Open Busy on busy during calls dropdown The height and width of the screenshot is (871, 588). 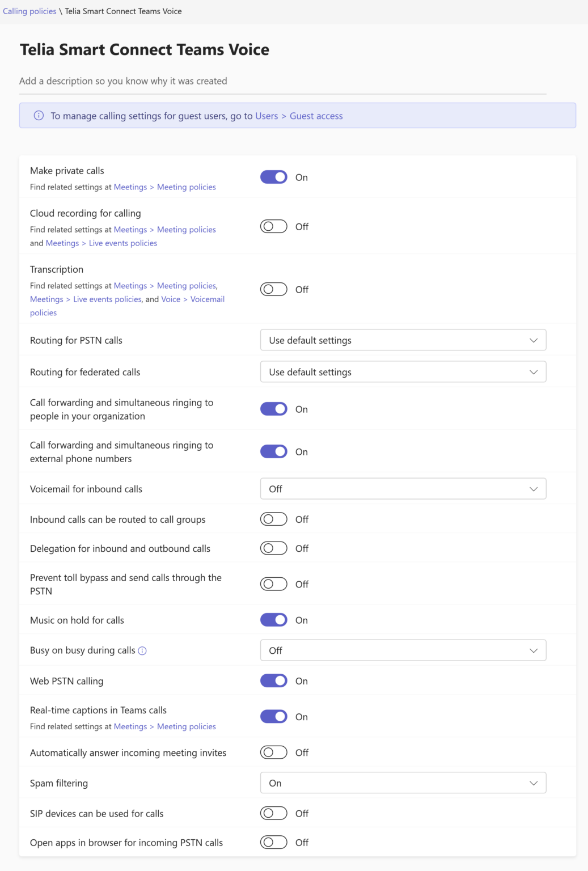pyautogui.click(x=403, y=650)
